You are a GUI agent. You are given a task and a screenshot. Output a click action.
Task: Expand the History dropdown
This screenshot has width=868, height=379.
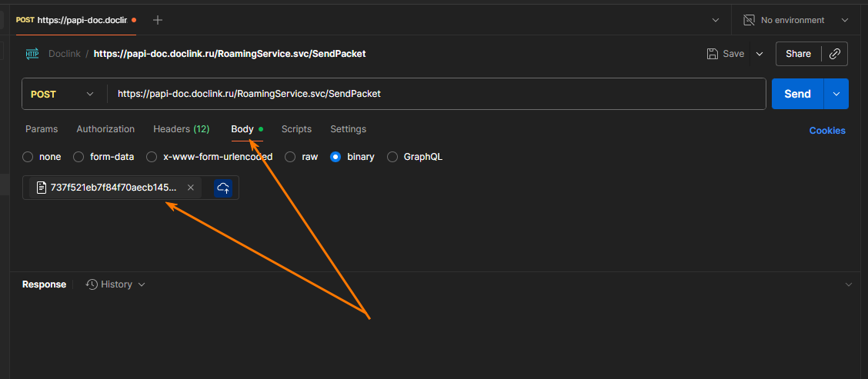(141, 284)
